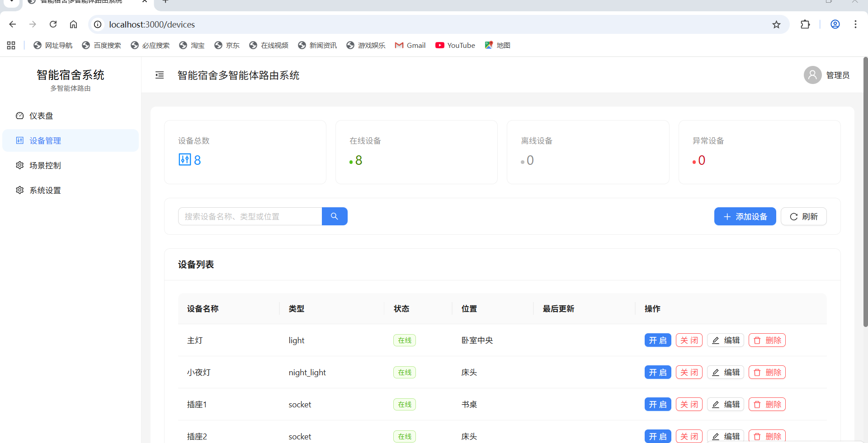Click the 管理员 avatar icon
This screenshot has height=443, width=868.
tap(812, 75)
